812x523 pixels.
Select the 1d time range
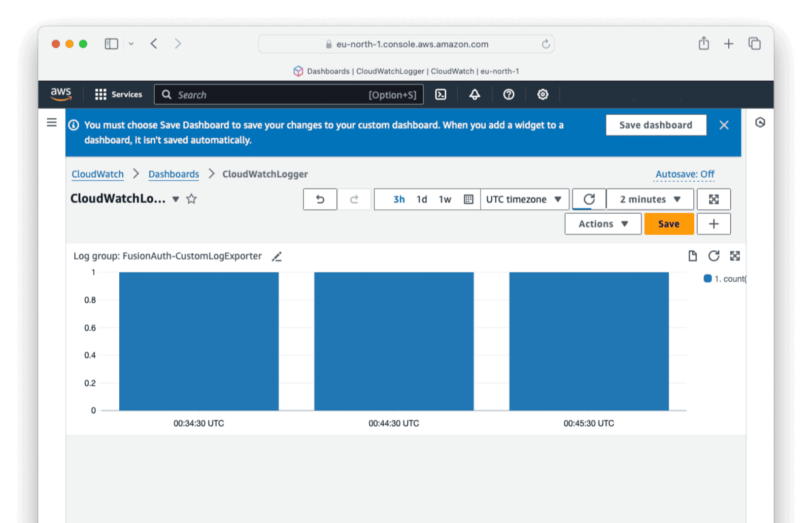422,199
